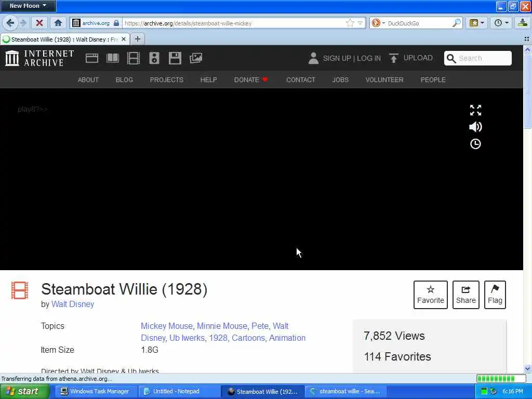This screenshot has width=532, height=399.
Task: Click the Share button
Action: [x=466, y=295]
